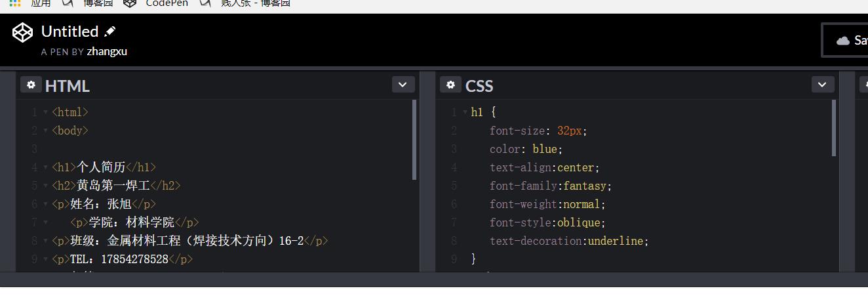Image resolution: width=868 pixels, height=296 pixels.
Task: Collapse the h1 CSS rule fold arrow
Action: click(x=465, y=112)
